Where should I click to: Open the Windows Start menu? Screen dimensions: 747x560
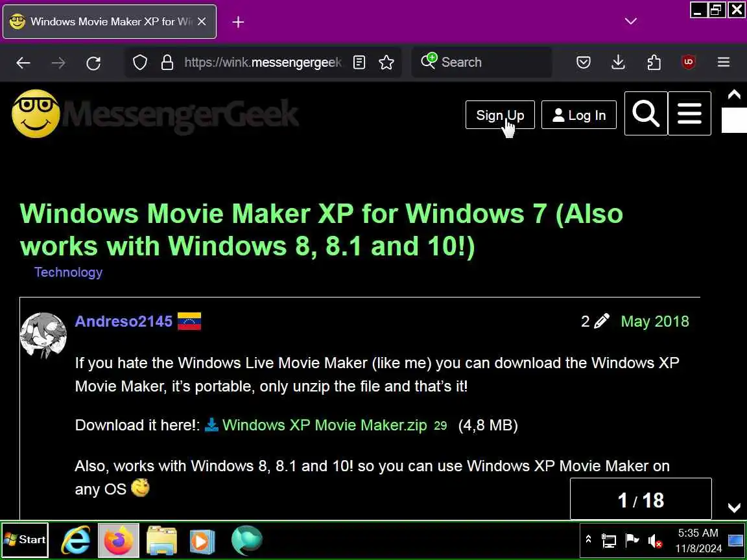[x=25, y=539]
